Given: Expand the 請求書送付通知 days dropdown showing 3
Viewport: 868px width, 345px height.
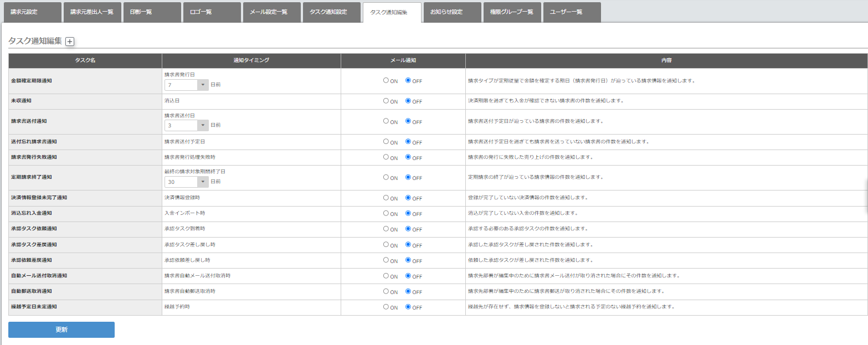Looking at the screenshot, I should click(186, 125).
